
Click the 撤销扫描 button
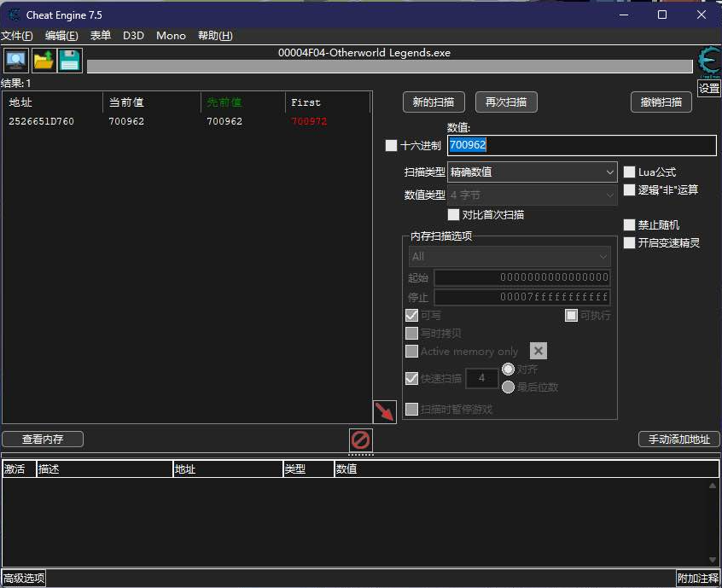click(x=661, y=102)
